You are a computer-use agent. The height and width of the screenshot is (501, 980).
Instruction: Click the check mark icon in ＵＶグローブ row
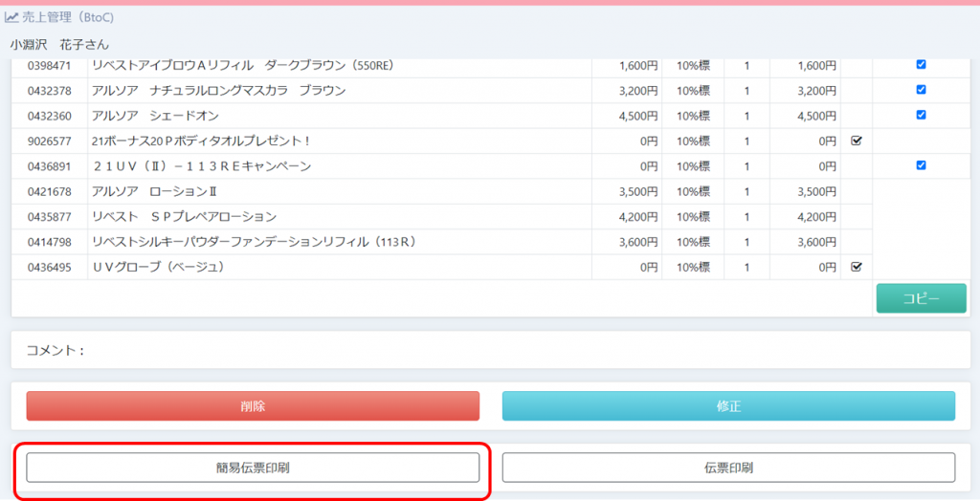857,267
